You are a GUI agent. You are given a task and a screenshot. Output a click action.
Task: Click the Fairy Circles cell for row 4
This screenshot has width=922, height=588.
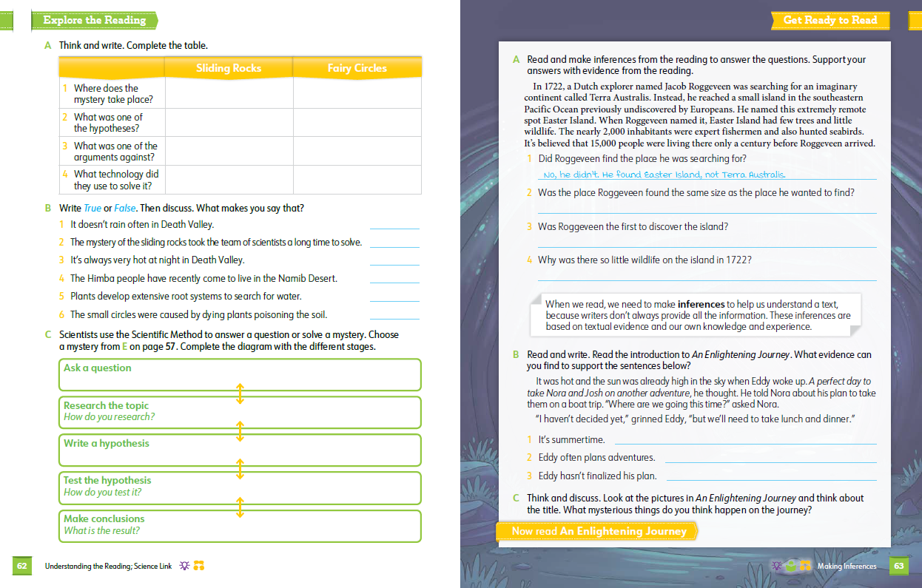coord(357,180)
